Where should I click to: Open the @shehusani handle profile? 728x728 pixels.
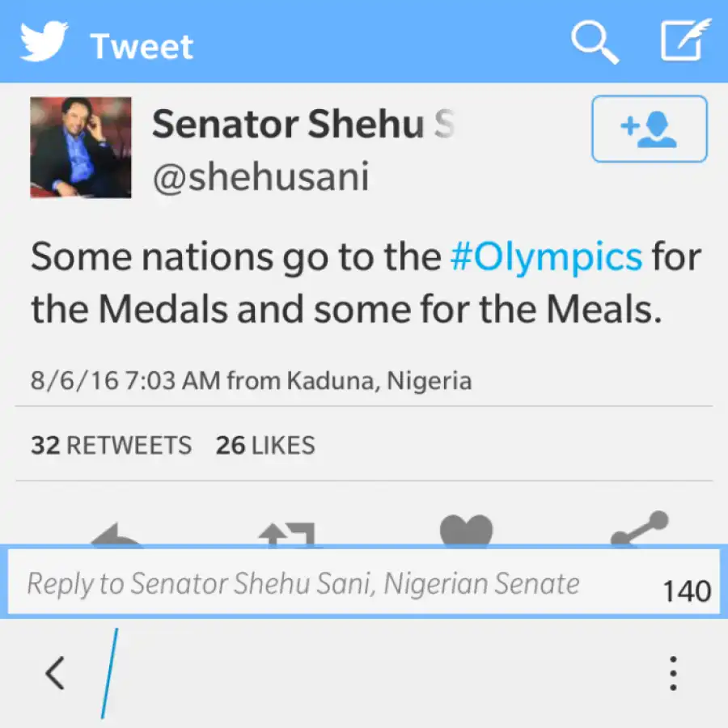pyautogui.click(x=260, y=178)
